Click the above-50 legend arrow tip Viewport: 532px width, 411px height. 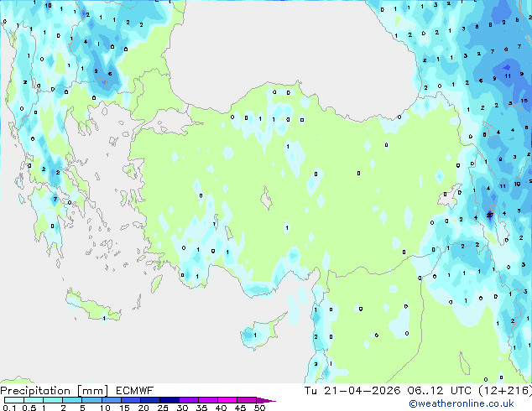click(x=266, y=400)
